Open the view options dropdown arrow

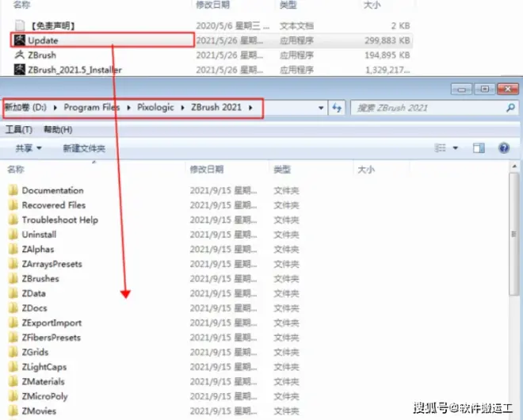pos(456,147)
